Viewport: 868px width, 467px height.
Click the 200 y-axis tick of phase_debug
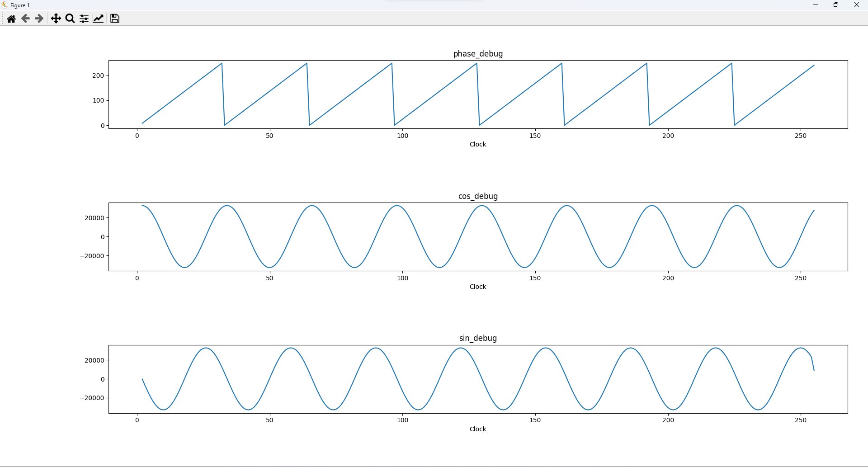98,75
